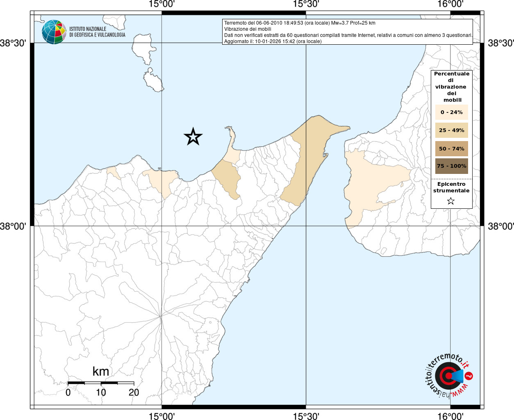Click the red question mark icon
Screen dimensions: 514x420
click(469, 376)
